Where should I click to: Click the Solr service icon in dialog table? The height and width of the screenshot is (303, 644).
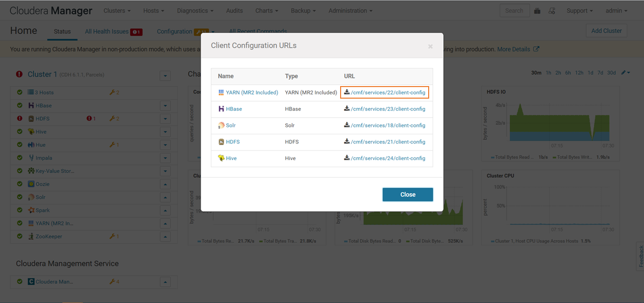(x=221, y=125)
